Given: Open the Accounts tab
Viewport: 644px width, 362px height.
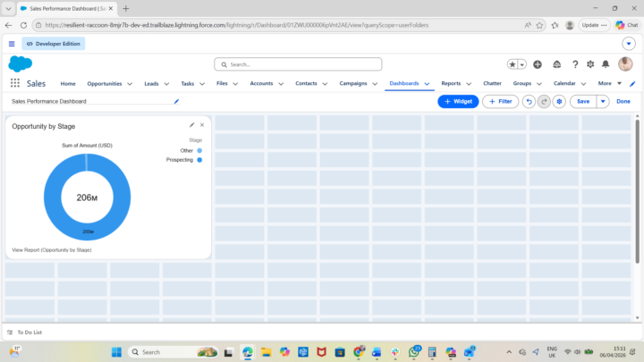Looking at the screenshot, I should pos(261,83).
